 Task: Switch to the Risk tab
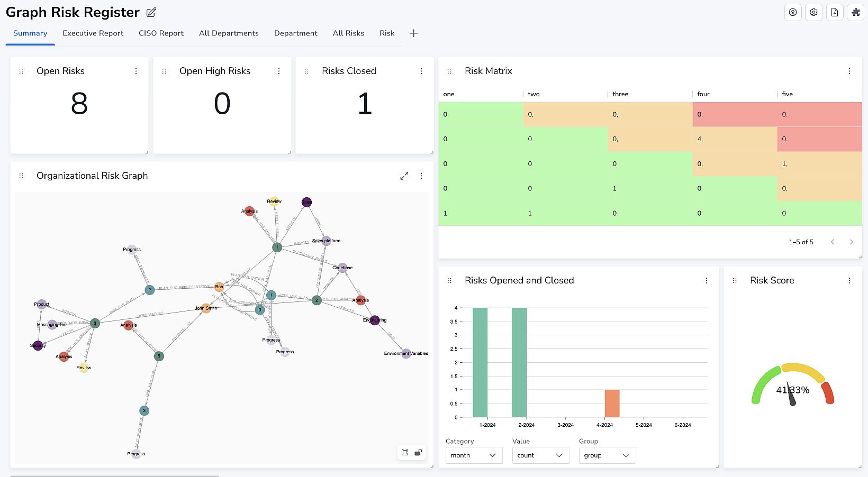(x=387, y=33)
